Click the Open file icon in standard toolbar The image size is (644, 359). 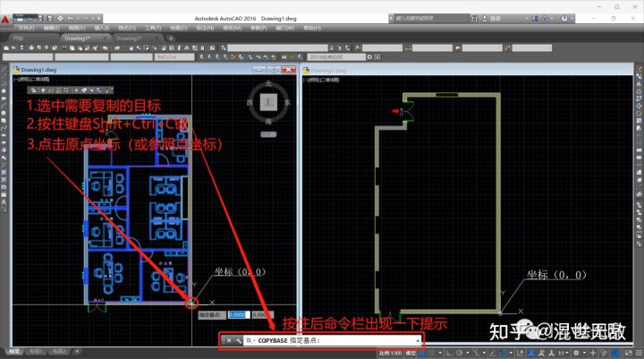click(x=13, y=47)
